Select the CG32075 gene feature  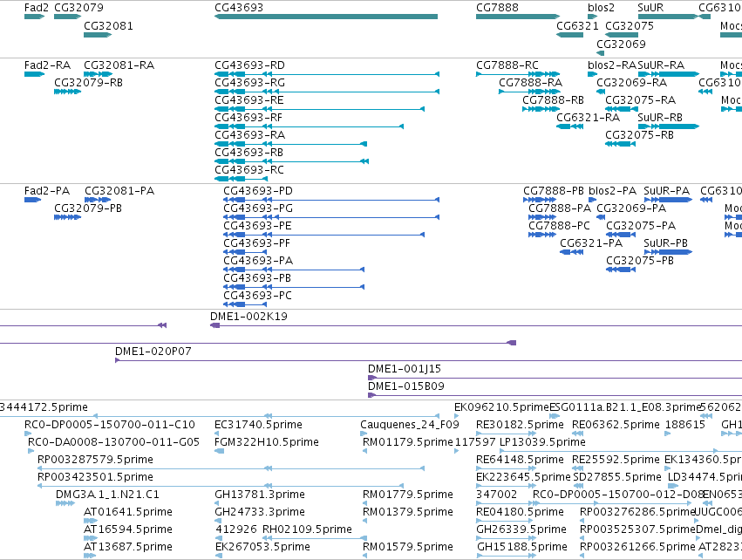click(622, 35)
